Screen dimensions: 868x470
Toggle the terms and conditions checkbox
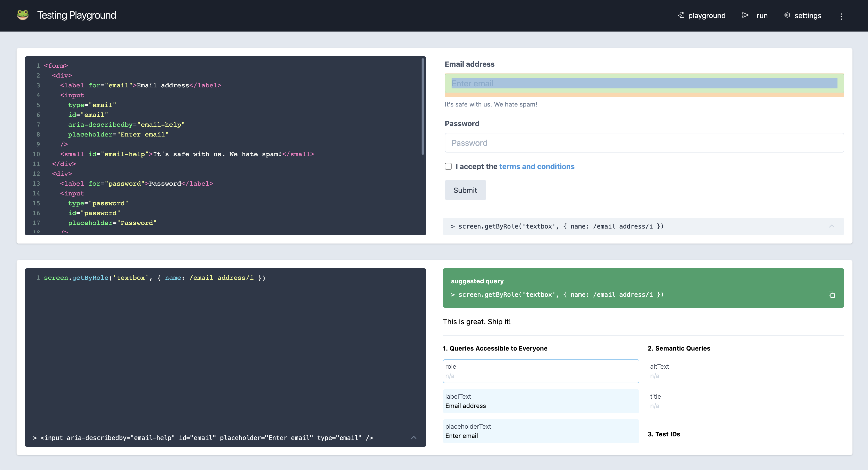pos(448,167)
